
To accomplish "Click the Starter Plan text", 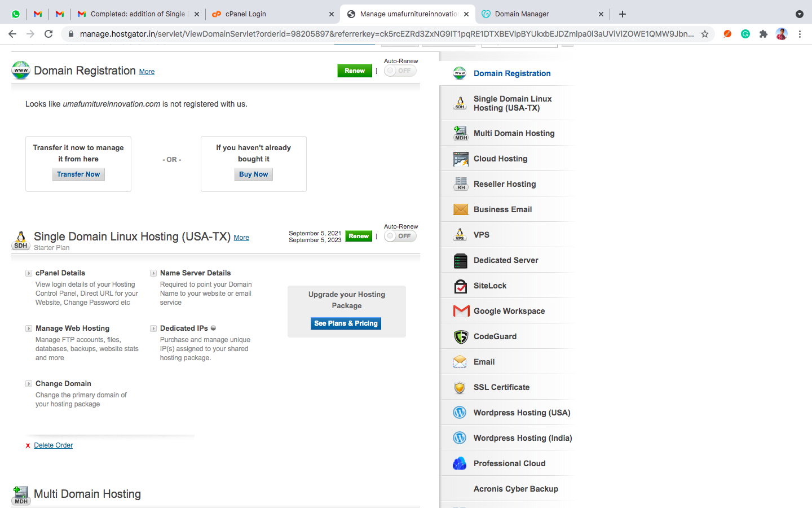I will click(52, 248).
